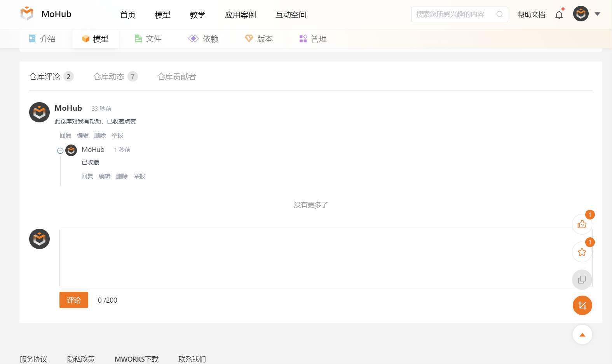Switch to the 文件 tab
The height and width of the screenshot is (364, 612).
pyautogui.click(x=148, y=39)
